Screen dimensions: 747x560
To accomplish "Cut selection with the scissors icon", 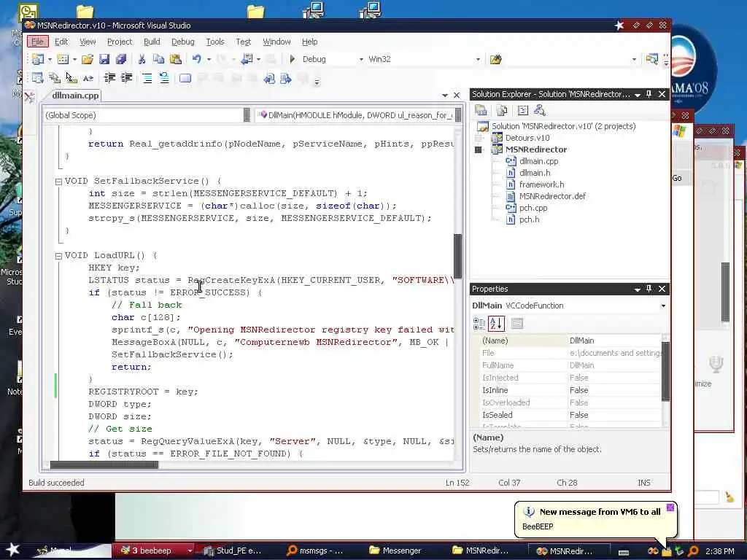I will coord(142,59).
